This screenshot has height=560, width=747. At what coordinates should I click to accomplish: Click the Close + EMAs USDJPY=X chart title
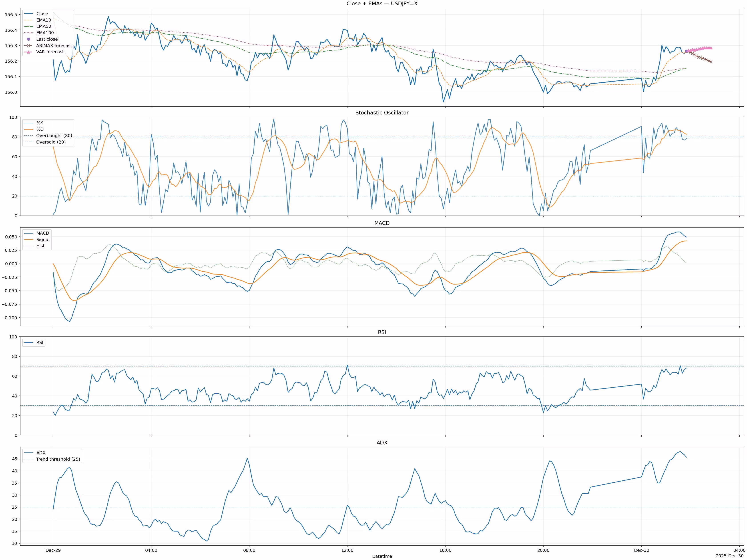click(x=382, y=4)
